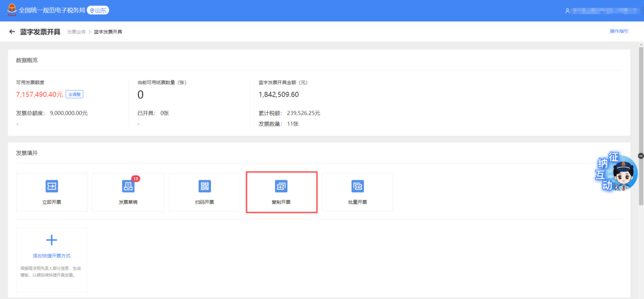644x299 pixels.
Task: Click the 9,000,000.00元 total quota value
Action: coord(69,113)
